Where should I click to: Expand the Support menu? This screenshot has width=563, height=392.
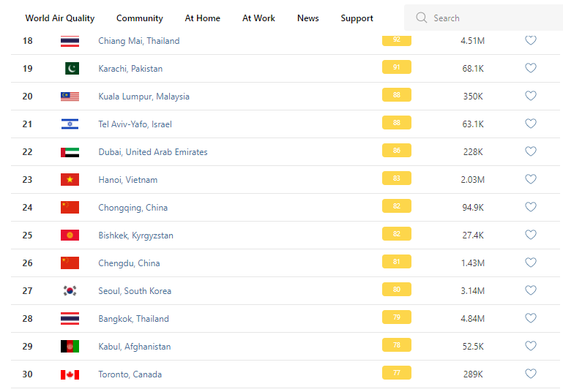(x=357, y=18)
